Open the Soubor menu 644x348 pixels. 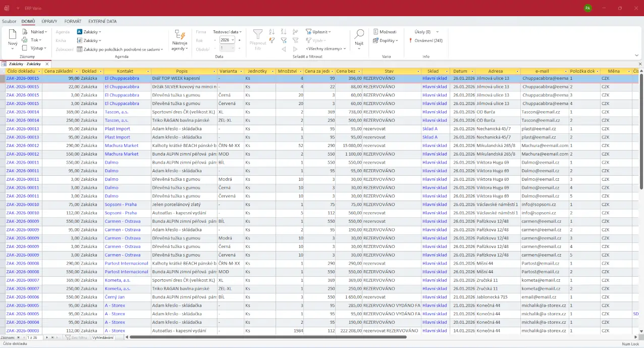click(9, 21)
